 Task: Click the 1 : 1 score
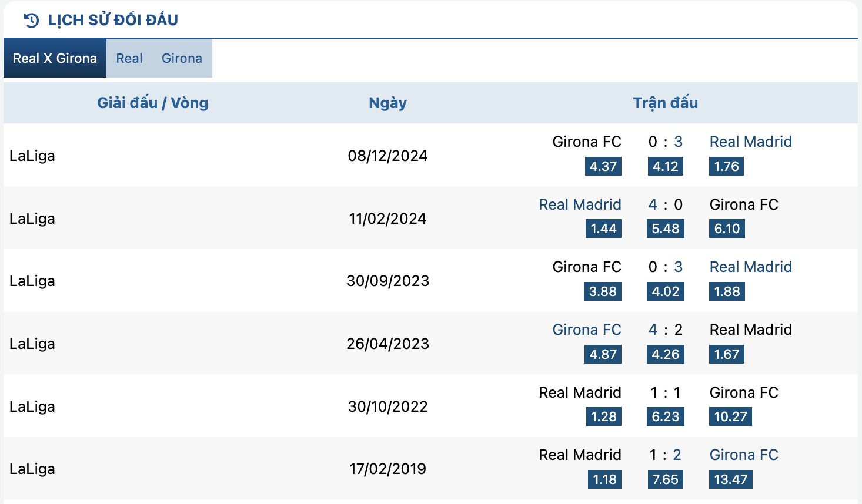click(666, 392)
